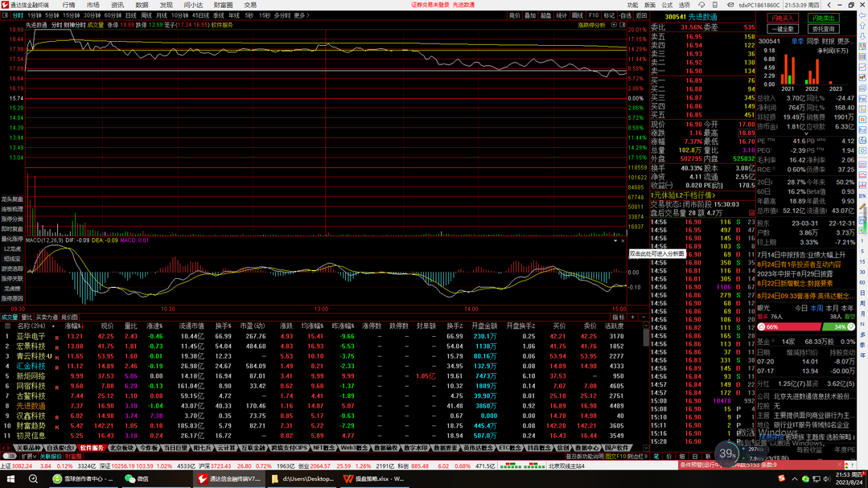Click the back chevron icon in title bar
868x488 pixels.
click(829, 5)
